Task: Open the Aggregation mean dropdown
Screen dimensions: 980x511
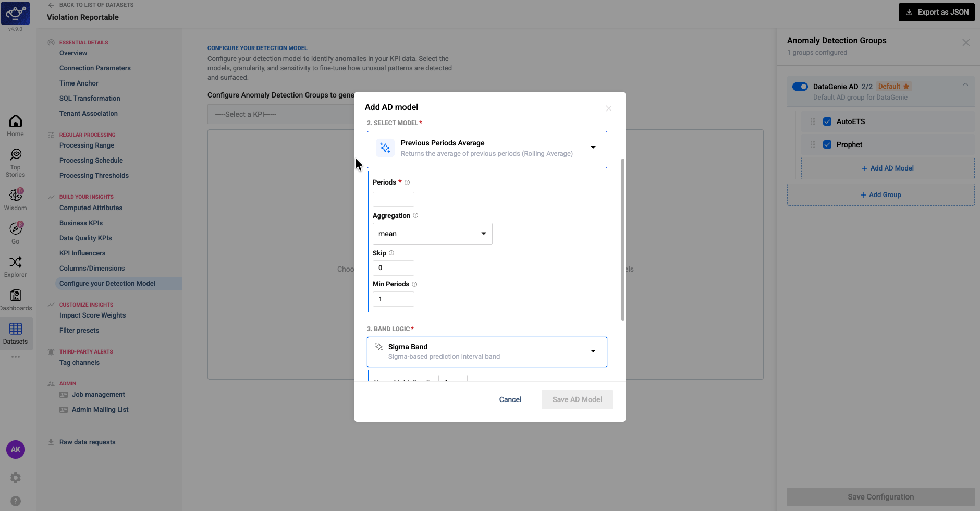Action: (433, 234)
